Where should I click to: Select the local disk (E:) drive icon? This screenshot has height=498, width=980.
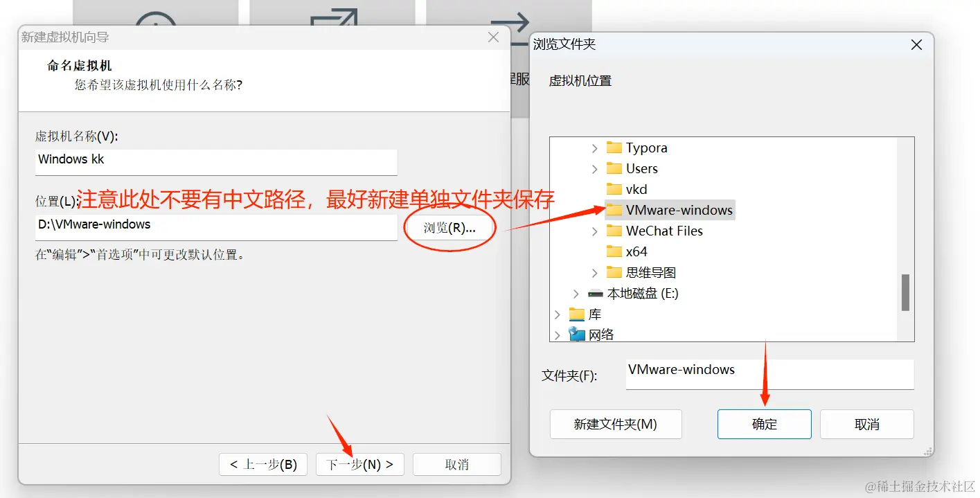[596, 294]
